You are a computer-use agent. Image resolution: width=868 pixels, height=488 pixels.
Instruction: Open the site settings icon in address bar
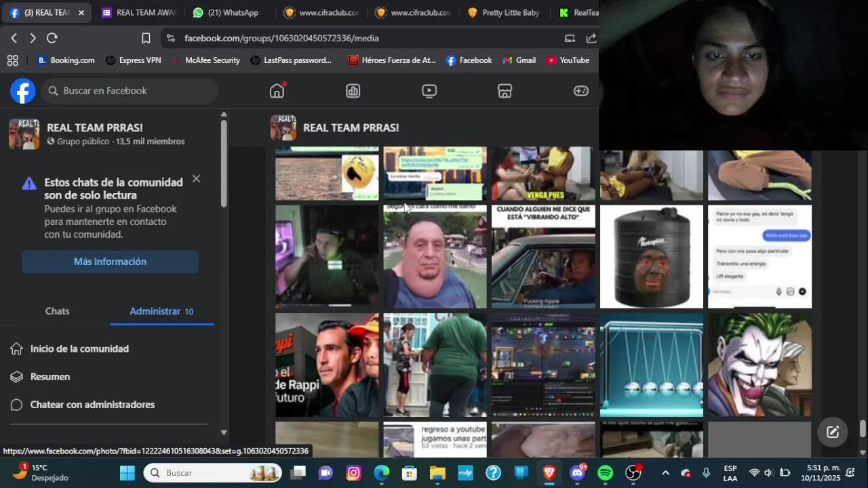coord(170,39)
